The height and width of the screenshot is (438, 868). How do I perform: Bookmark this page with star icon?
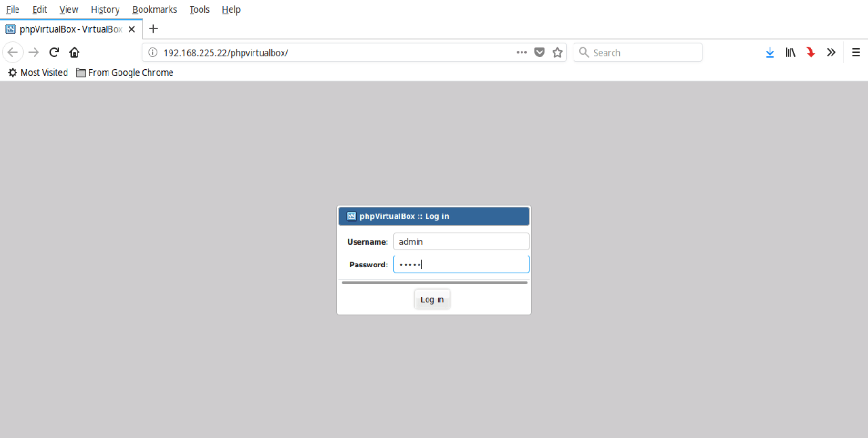point(557,52)
